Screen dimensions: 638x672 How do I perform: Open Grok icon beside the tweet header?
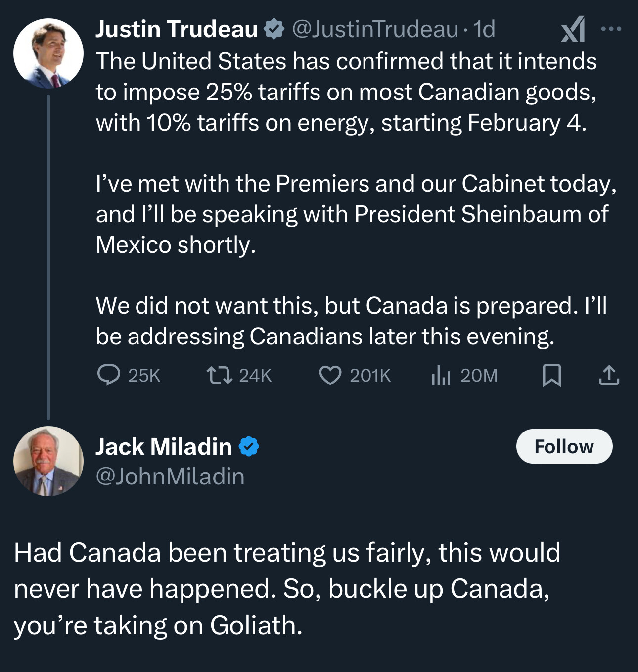[573, 30]
